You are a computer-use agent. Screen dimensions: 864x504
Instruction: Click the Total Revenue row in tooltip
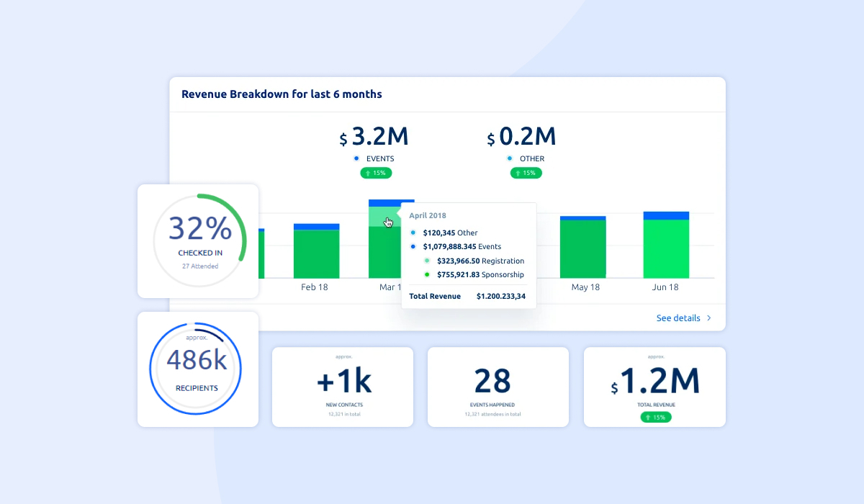point(467,296)
